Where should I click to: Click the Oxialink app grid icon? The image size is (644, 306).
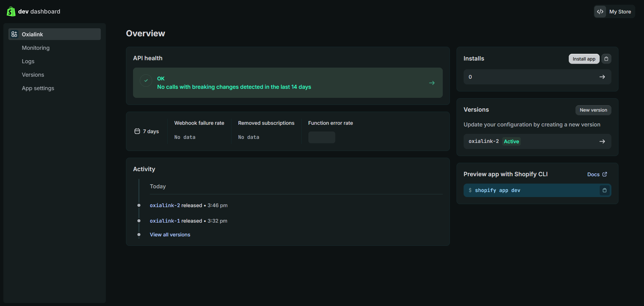(x=14, y=34)
